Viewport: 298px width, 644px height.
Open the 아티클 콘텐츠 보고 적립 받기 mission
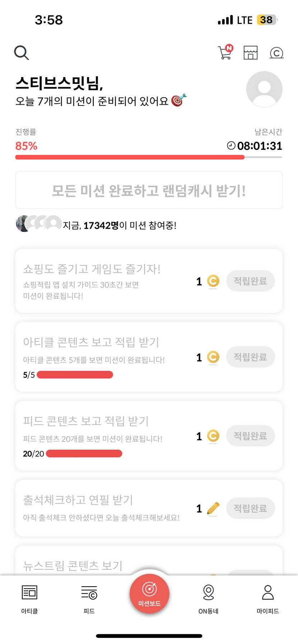pyautogui.click(x=91, y=342)
